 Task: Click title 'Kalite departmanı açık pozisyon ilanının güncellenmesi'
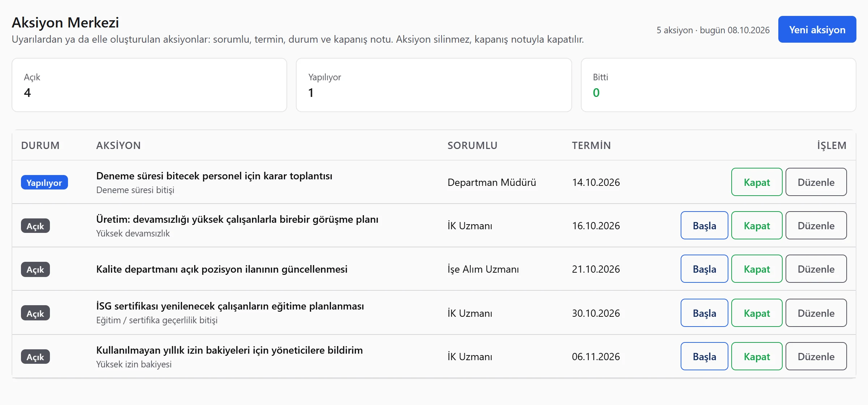(x=222, y=269)
